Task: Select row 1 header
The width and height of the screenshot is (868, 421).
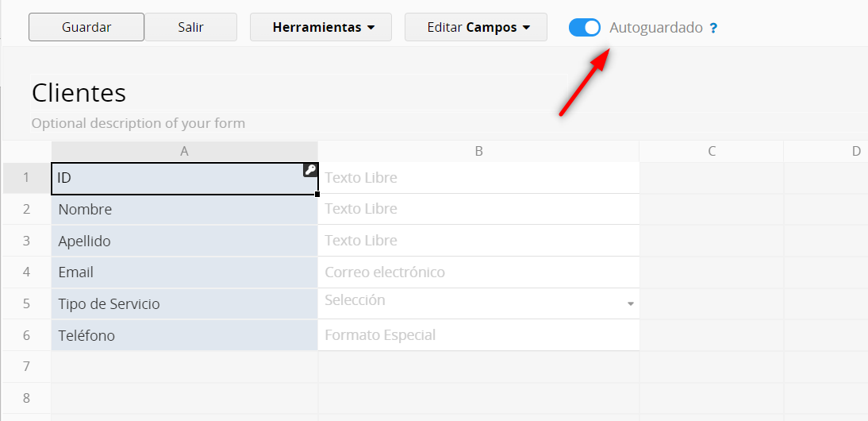Action: [26, 178]
